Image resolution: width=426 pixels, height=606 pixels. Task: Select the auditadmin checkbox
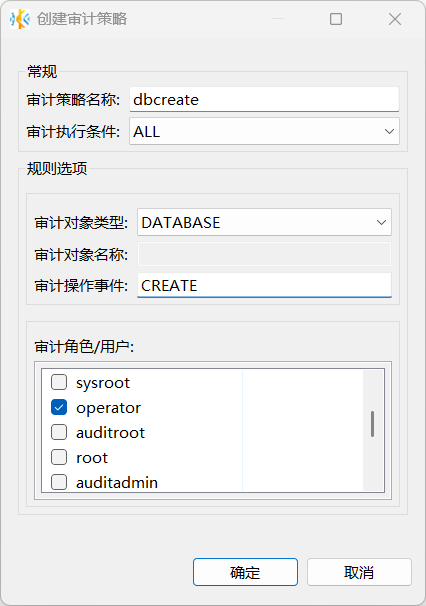[59, 482]
